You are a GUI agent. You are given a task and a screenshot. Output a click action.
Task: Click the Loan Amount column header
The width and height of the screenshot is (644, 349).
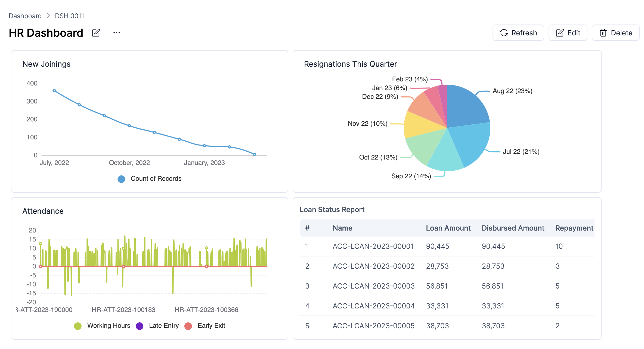[448, 228]
